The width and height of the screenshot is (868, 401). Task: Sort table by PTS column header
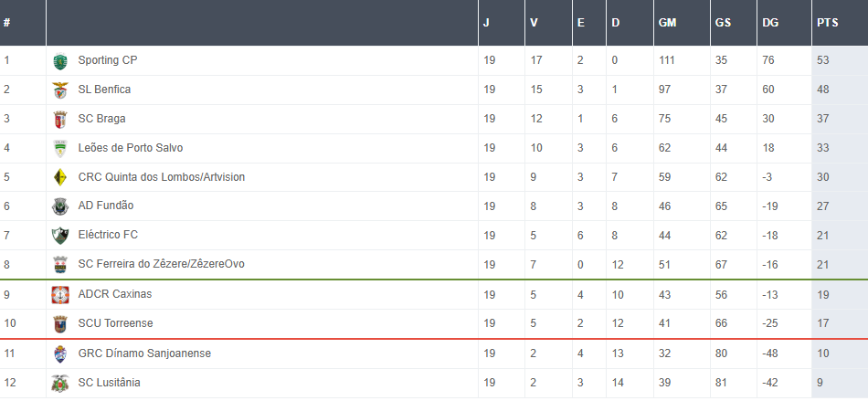click(826, 23)
